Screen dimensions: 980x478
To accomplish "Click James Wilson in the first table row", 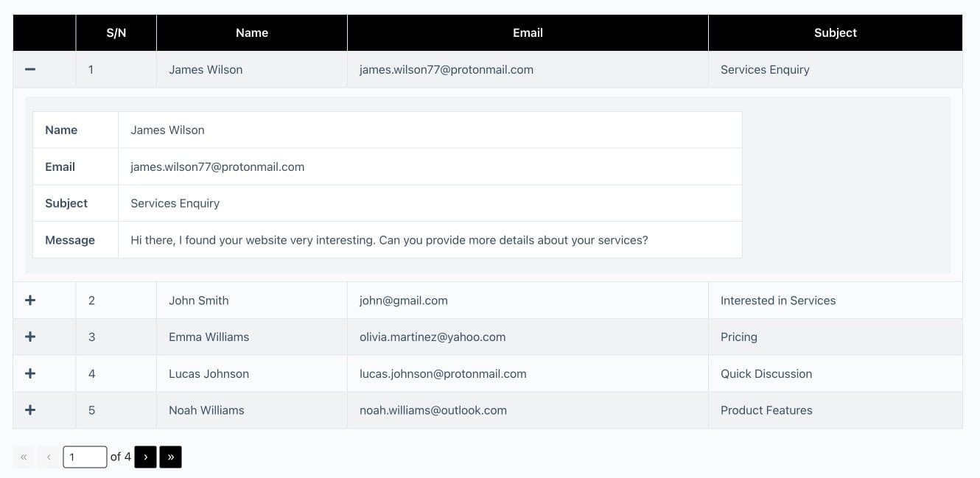I will (x=206, y=69).
